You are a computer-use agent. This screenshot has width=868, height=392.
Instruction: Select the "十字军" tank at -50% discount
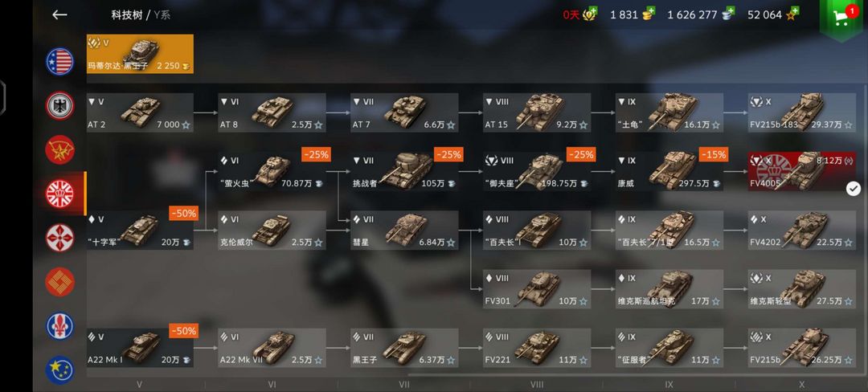[140, 230]
